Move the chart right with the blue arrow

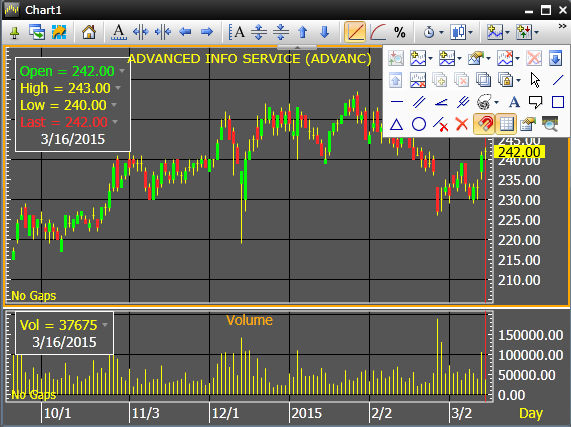[206, 32]
